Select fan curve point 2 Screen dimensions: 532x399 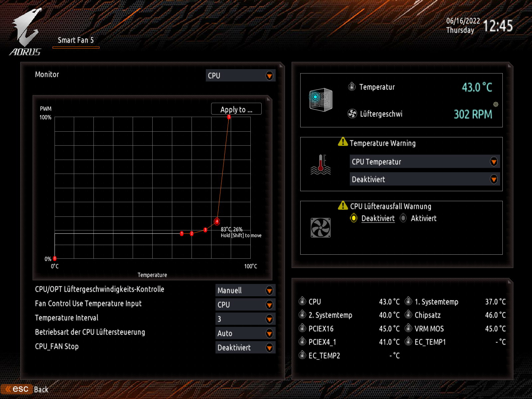192,233
